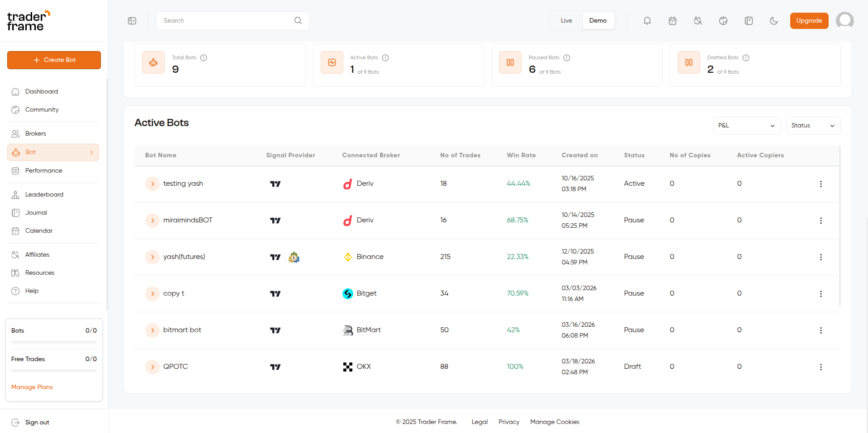Open Leaderboard in sidebar
This screenshot has width=868, height=433.
pyautogui.click(x=53, y=195)
